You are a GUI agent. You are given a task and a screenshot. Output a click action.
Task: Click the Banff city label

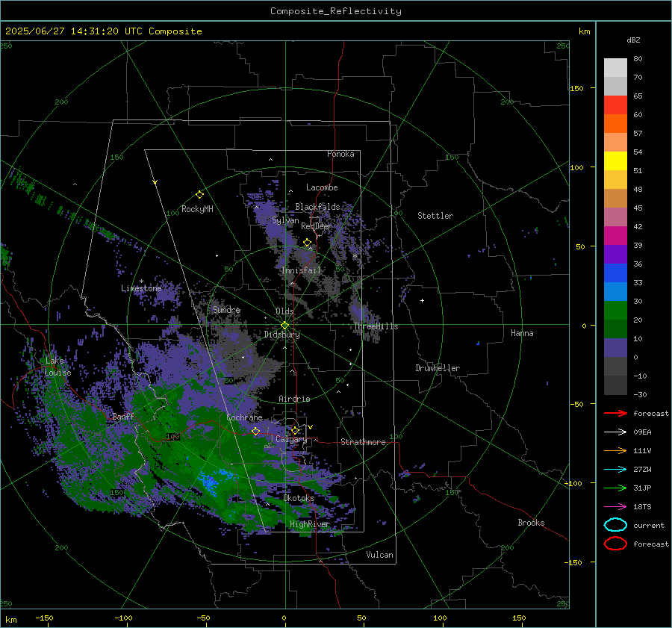123,416
